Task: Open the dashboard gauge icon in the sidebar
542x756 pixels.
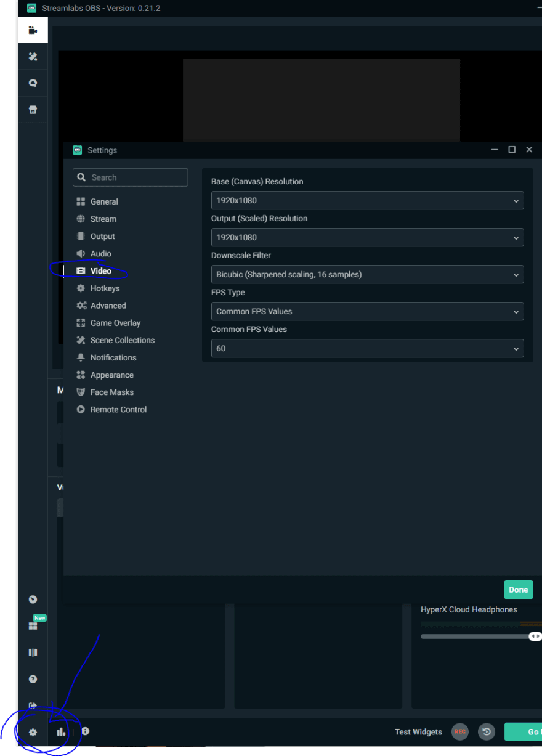Action: click(33, 599)
